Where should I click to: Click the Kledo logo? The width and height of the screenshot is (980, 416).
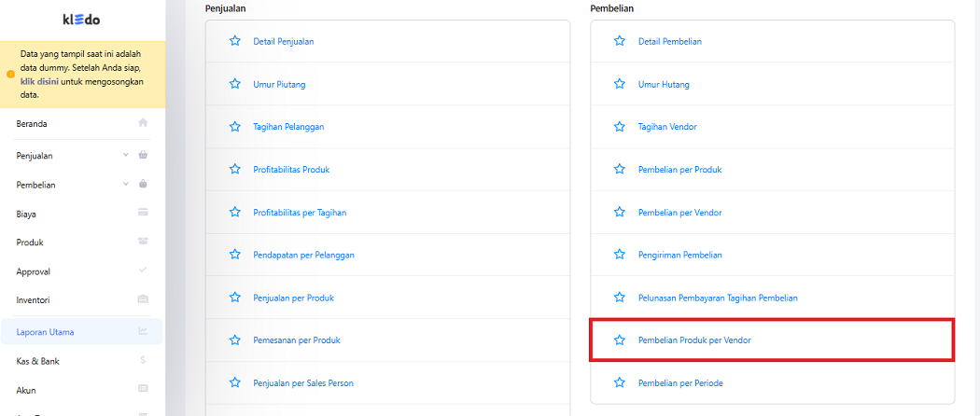coord(81,20)
